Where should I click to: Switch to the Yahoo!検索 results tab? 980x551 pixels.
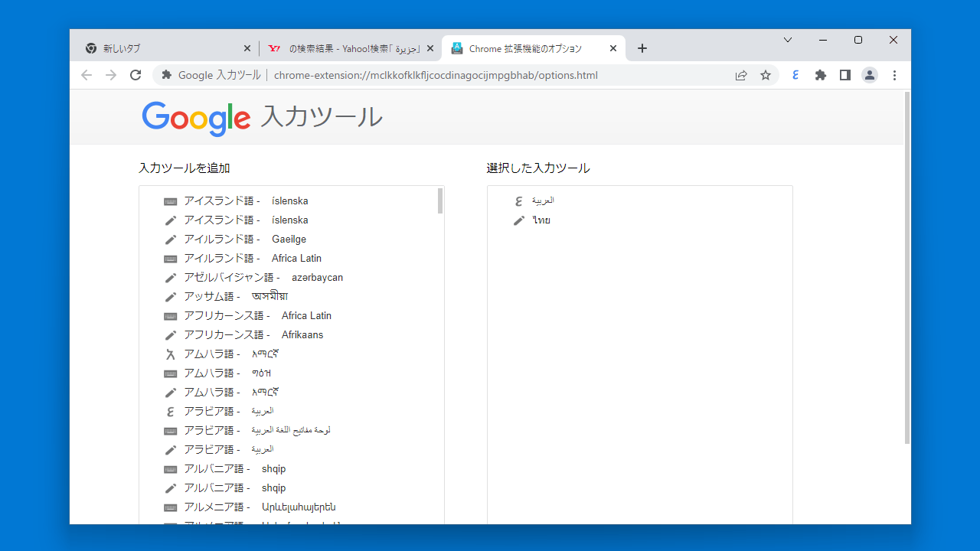351,48
